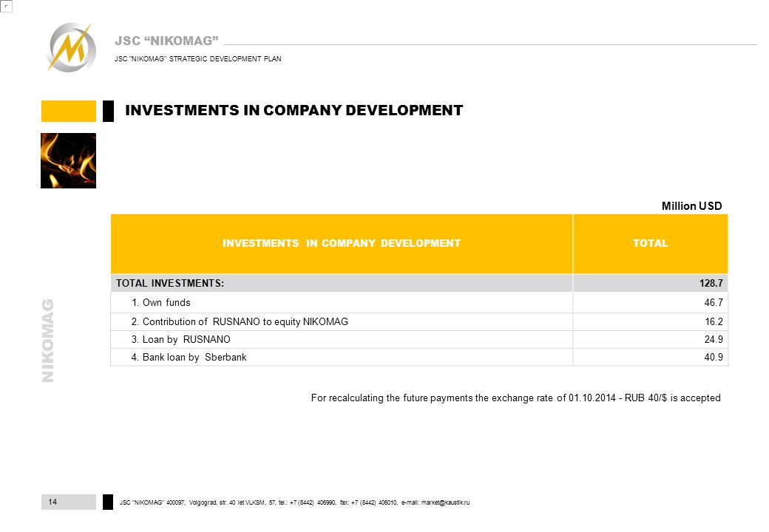The height and width of the screenshot is (532, 769).
Task: Click the small icon in the top-left corner
Action: [x=6, y=6]
